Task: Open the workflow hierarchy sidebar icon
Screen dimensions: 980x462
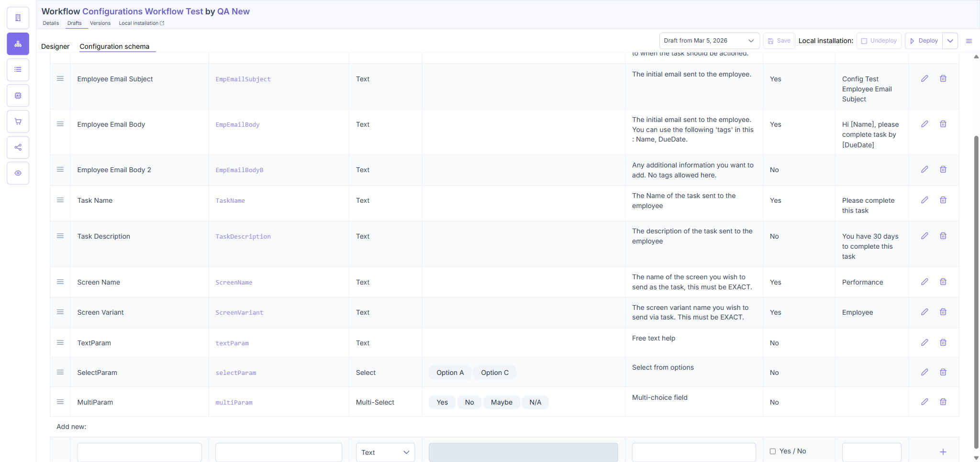Action: tap(18, 44)
